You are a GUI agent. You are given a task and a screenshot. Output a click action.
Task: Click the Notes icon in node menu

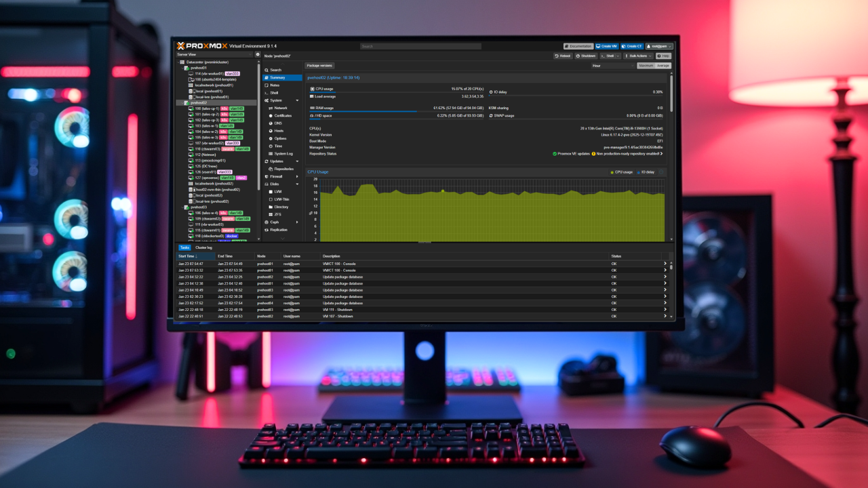coord(267,85)
